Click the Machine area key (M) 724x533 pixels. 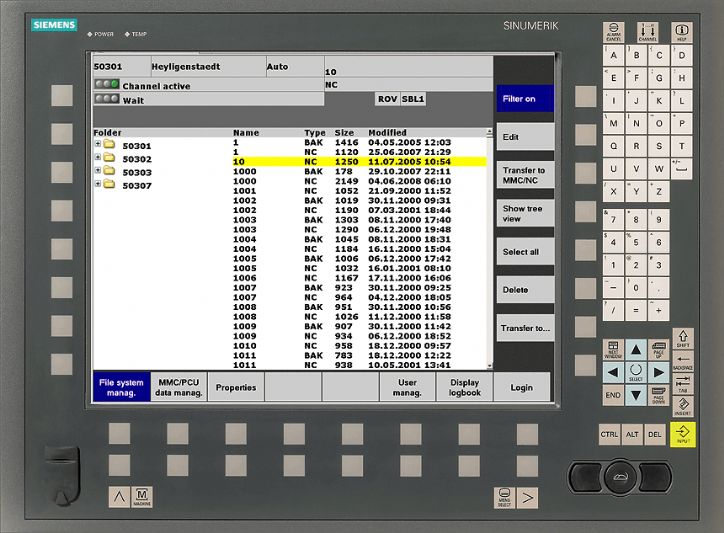coord(142,497)
